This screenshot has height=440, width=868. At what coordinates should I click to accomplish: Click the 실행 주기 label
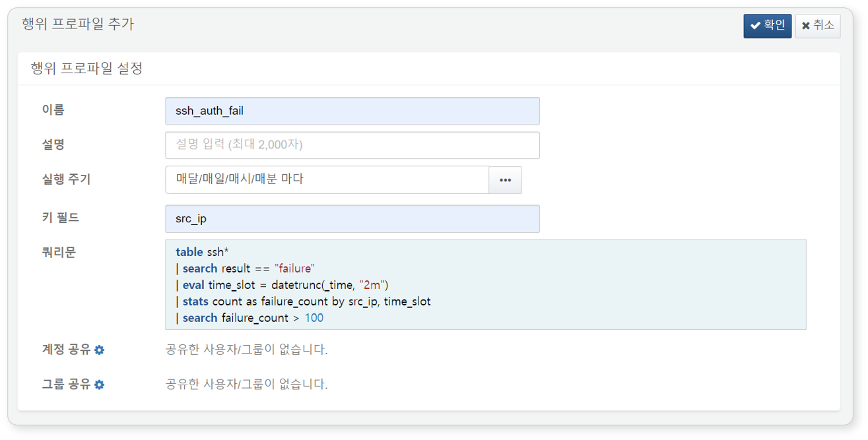point(66,179)
